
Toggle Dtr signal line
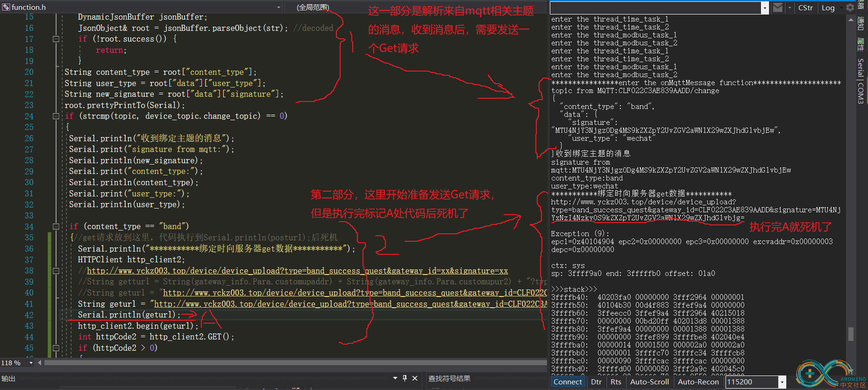coord(596,382)
